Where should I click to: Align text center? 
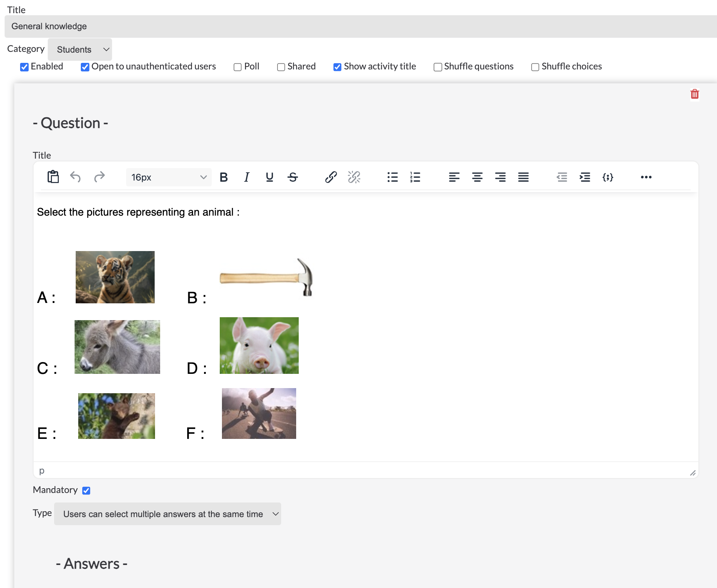point(477,177)
